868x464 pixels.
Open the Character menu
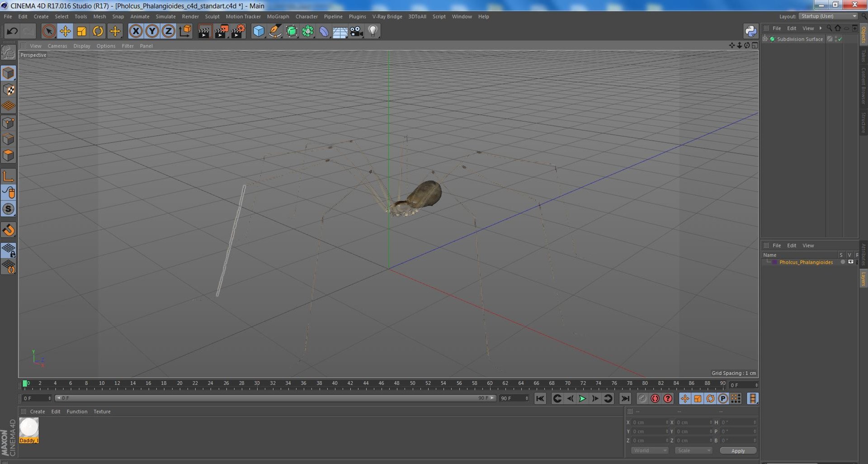coord(307,16)
